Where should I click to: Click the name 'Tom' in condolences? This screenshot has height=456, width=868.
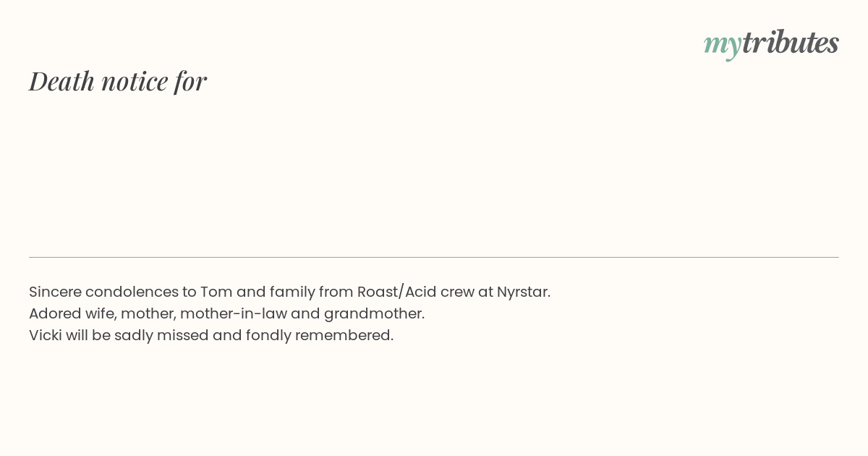coord(216,292)
